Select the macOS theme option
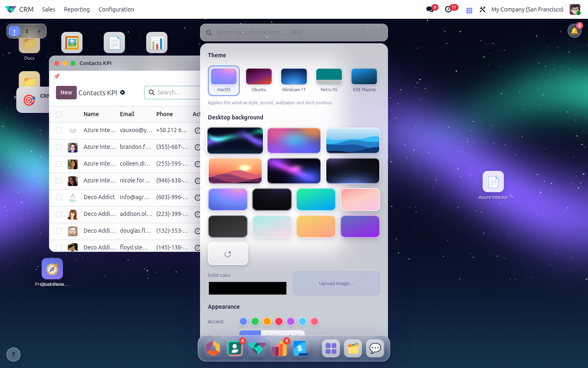The height and width of the screenshot is (368, 588). [224, 81]
